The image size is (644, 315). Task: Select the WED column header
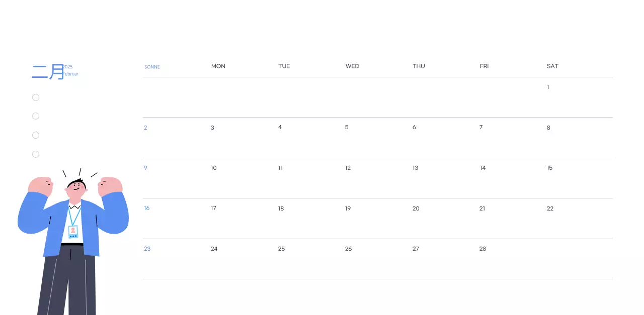352,66
